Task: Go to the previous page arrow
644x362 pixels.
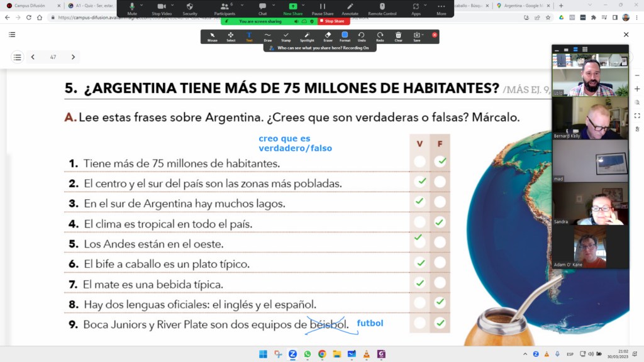Action: coord(33,57)
